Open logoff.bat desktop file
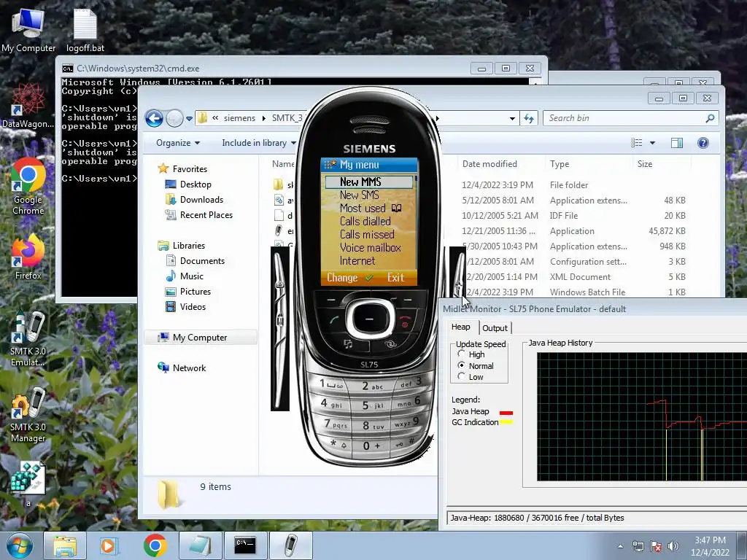This screenshot has width=747, height=560. point(85,31)
